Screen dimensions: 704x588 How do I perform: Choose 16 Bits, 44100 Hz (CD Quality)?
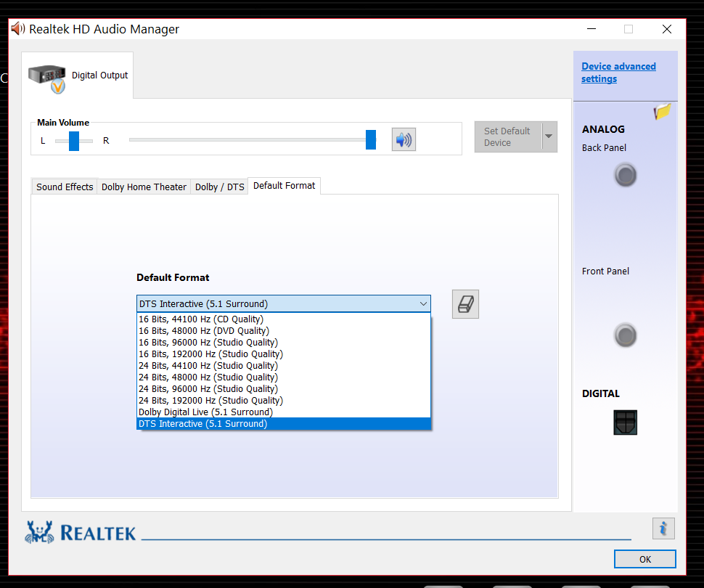(x=283, y=319)
